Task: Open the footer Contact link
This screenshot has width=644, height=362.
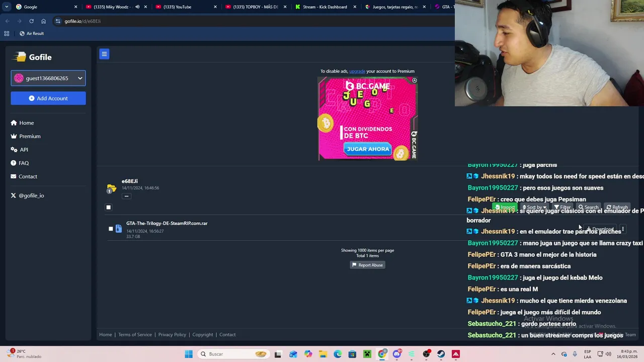Action: pos(227,334)
